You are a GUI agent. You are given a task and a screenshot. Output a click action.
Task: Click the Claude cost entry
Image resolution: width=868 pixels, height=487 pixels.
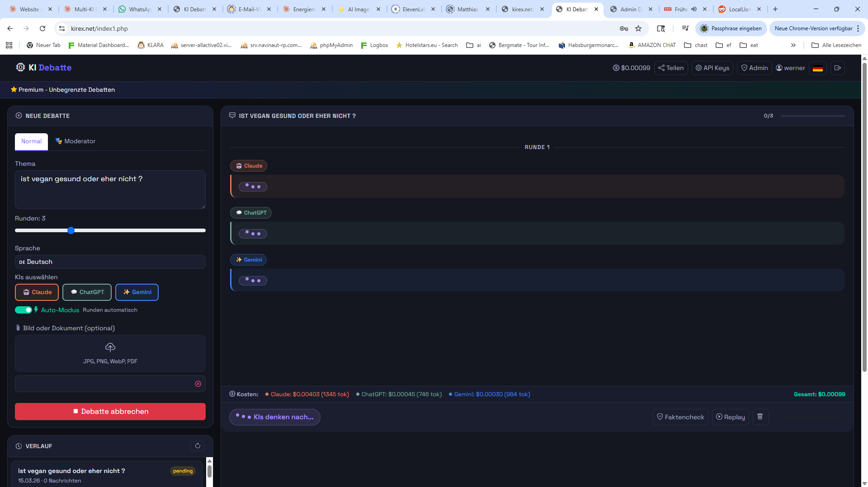point(307,394)
